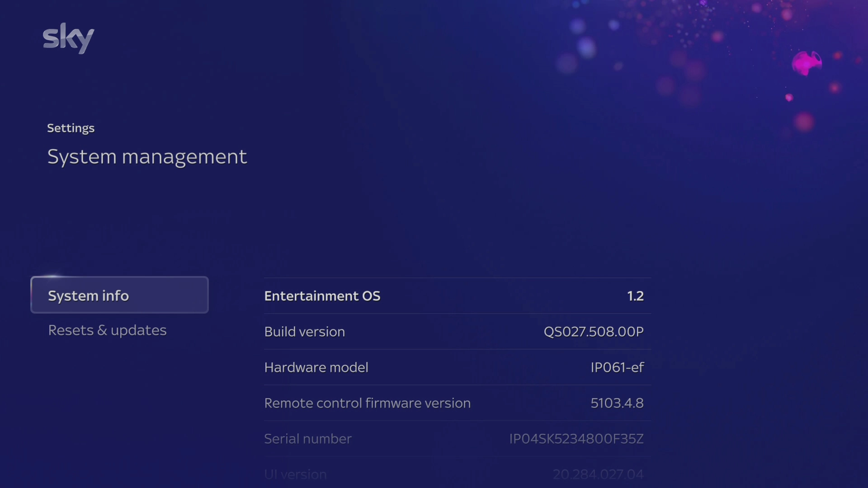868x488 pixels.
Task: Click the Remote control firmware version row
Action: (x=368, y=403)
